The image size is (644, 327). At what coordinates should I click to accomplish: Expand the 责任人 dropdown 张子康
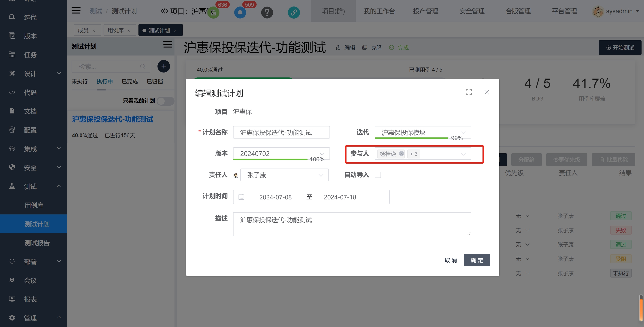[284, 175]
